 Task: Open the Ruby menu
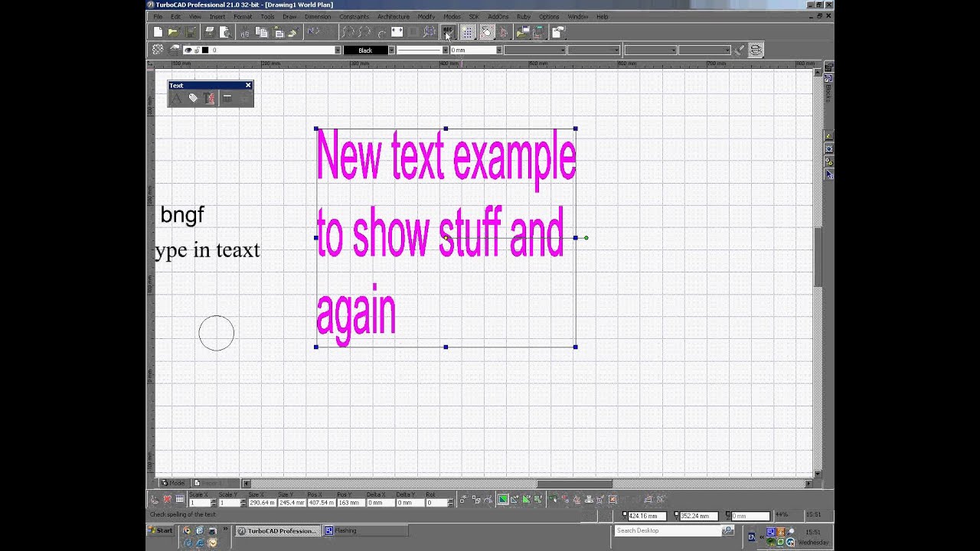tap(524, 16)
